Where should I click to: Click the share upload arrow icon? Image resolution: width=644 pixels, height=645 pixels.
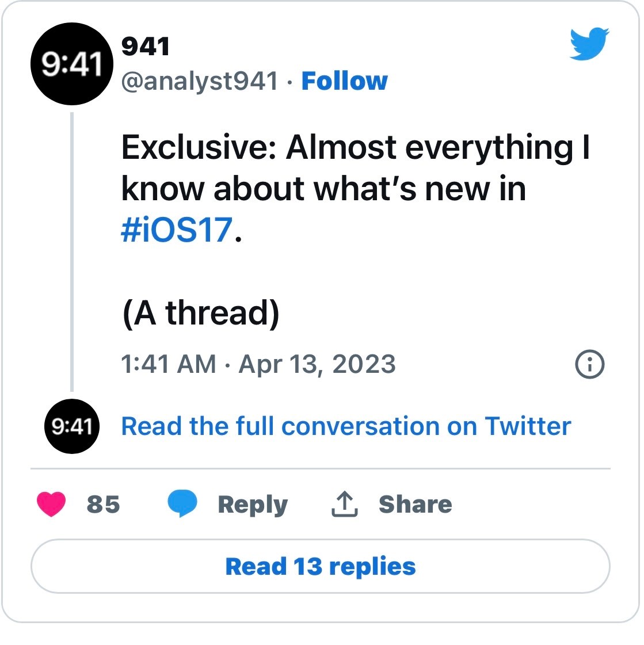pyautogui.click(x=345, y=504)
